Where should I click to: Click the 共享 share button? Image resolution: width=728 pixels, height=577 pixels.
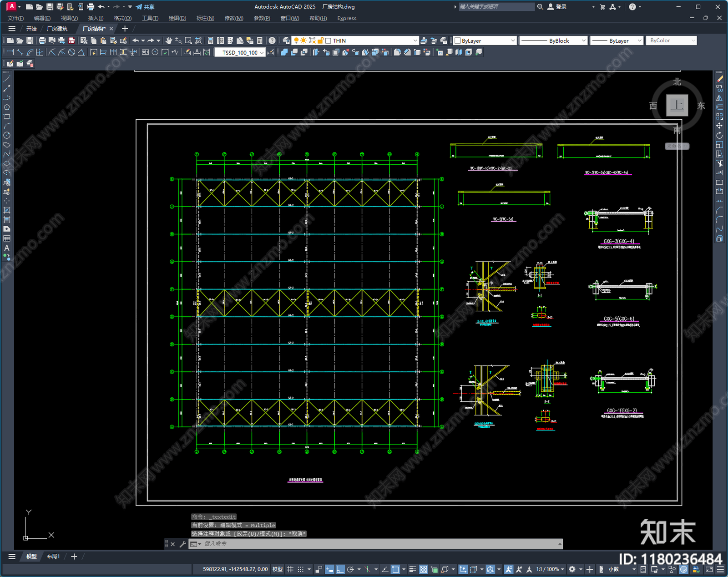(x=145, y=7)
